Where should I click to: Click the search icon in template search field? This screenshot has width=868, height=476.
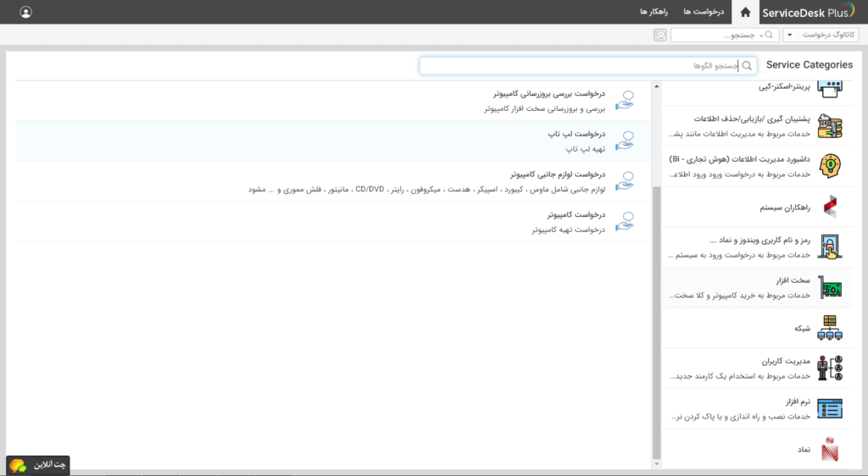coord(747,66)
